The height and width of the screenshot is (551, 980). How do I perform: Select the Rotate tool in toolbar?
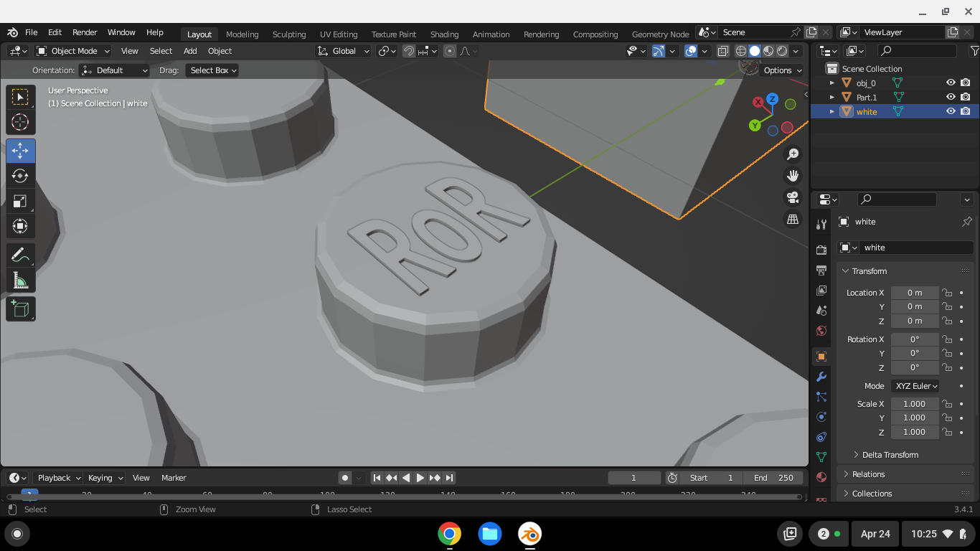(20, 176)
